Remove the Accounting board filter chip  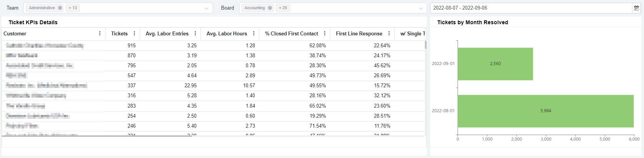click(x=270, y=8)
